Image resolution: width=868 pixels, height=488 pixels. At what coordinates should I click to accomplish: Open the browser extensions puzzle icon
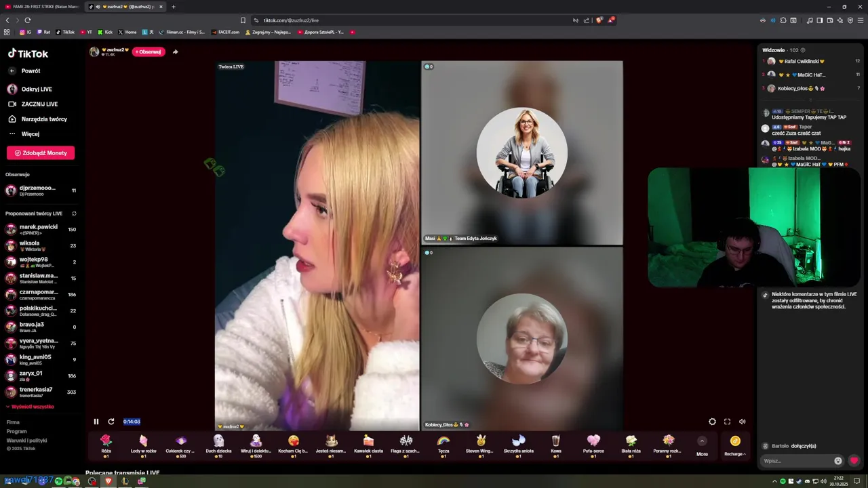click(x=783, y=20)
